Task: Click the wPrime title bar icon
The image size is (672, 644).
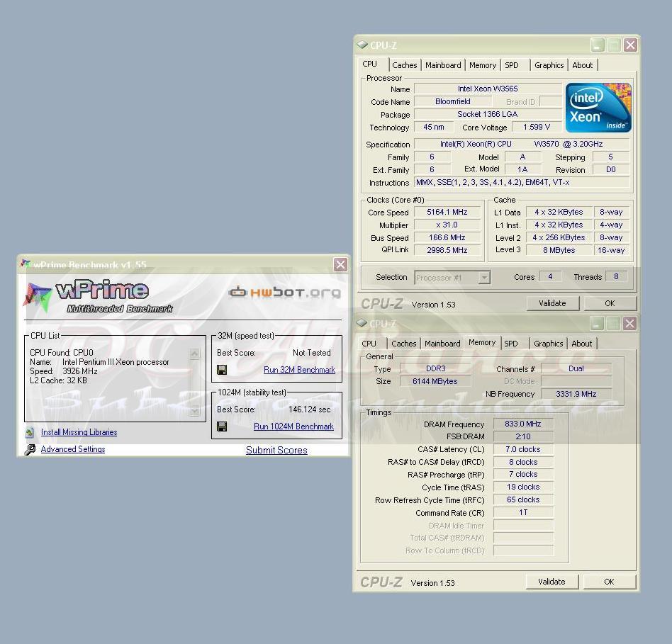Action: click(26, 264)
